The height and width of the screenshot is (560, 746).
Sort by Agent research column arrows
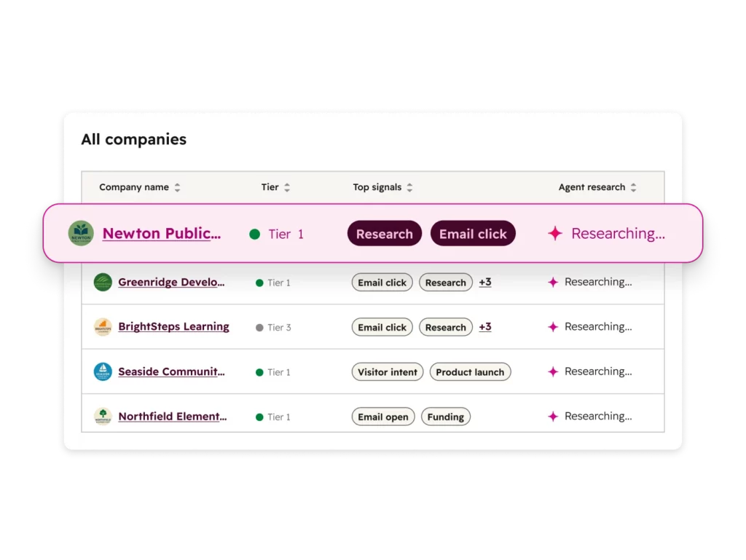click(633, 187)
